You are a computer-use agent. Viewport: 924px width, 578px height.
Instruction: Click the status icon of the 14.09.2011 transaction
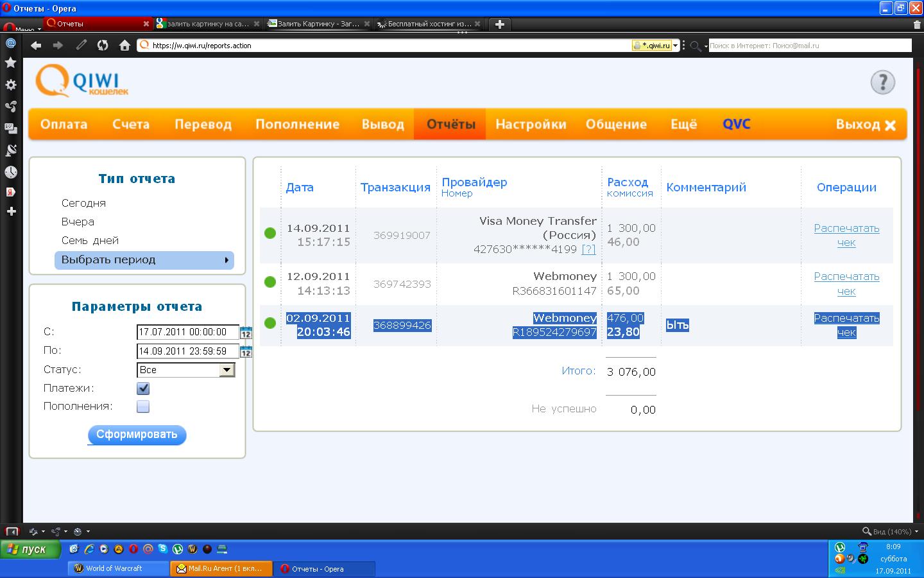pyautogui.click(x=270, y=233)
